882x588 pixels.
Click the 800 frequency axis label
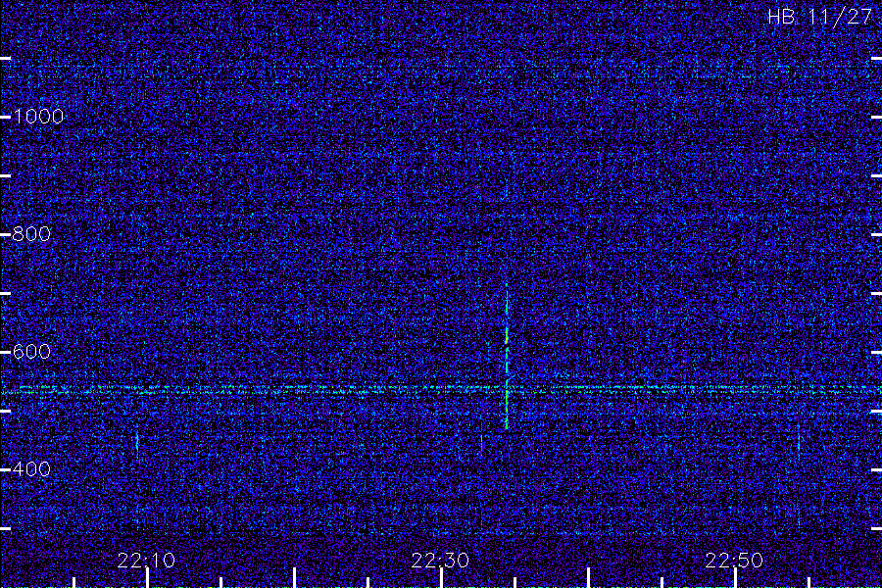31,234
